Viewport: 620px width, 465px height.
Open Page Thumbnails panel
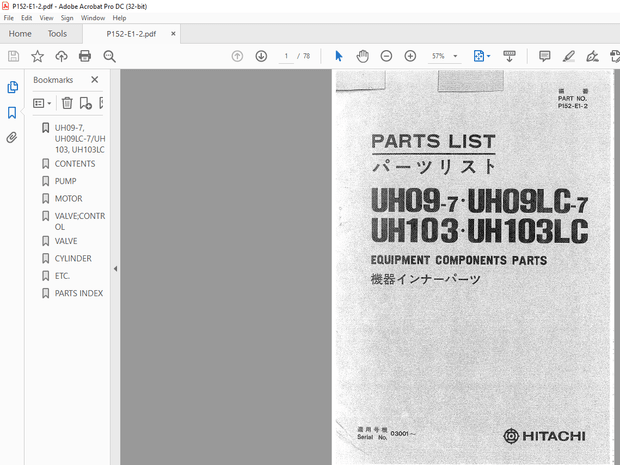click(12, 87)
